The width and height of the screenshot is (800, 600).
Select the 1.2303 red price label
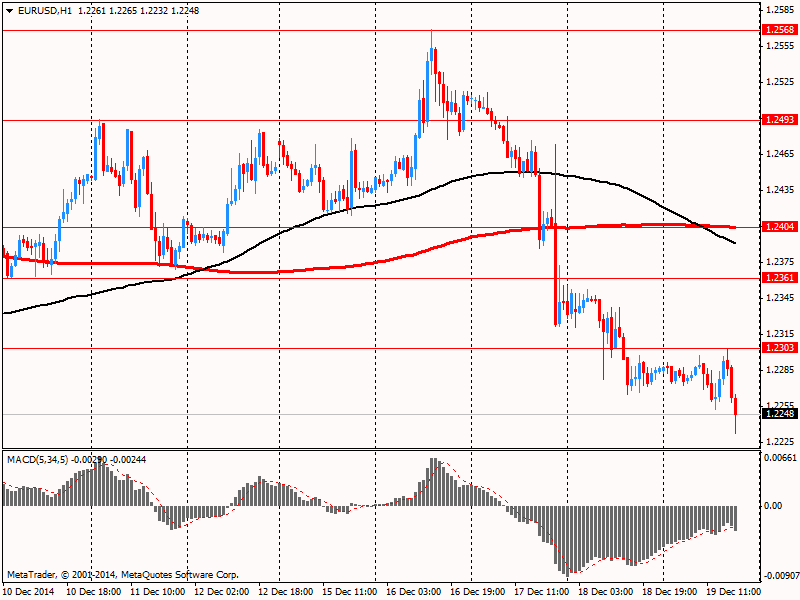(x=779, y=347)
